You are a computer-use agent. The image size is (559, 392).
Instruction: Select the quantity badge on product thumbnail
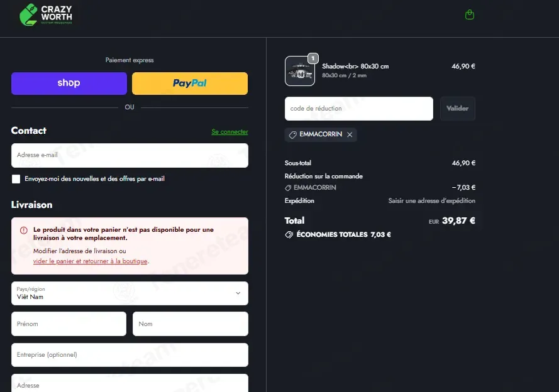coord(313,58)
